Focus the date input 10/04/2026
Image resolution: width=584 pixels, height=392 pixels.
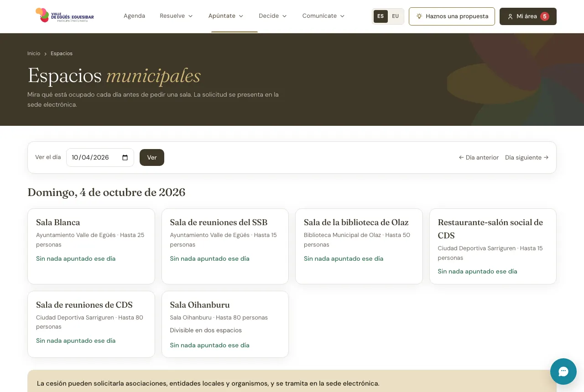coord(100,158)
